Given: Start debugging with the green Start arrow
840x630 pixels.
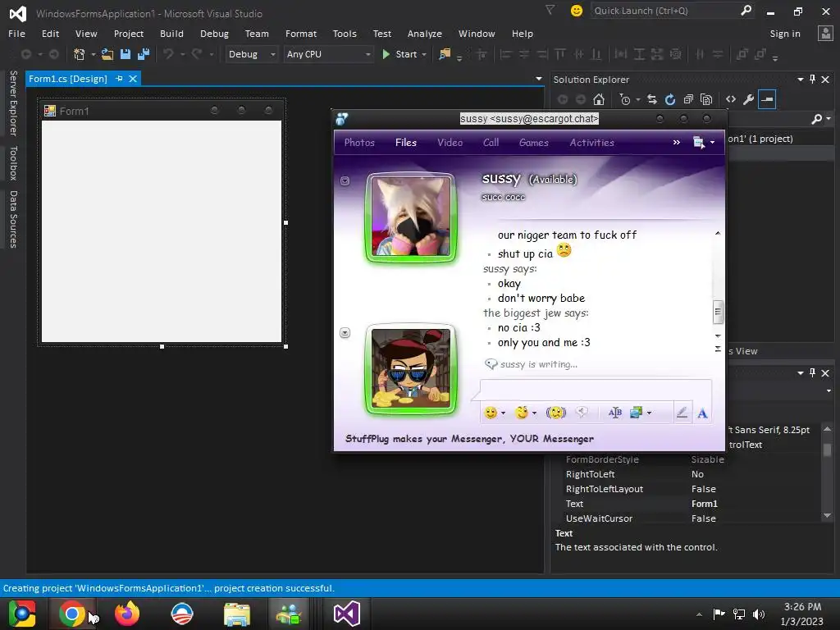Looking at the screenshot, I should click(386, 54).
